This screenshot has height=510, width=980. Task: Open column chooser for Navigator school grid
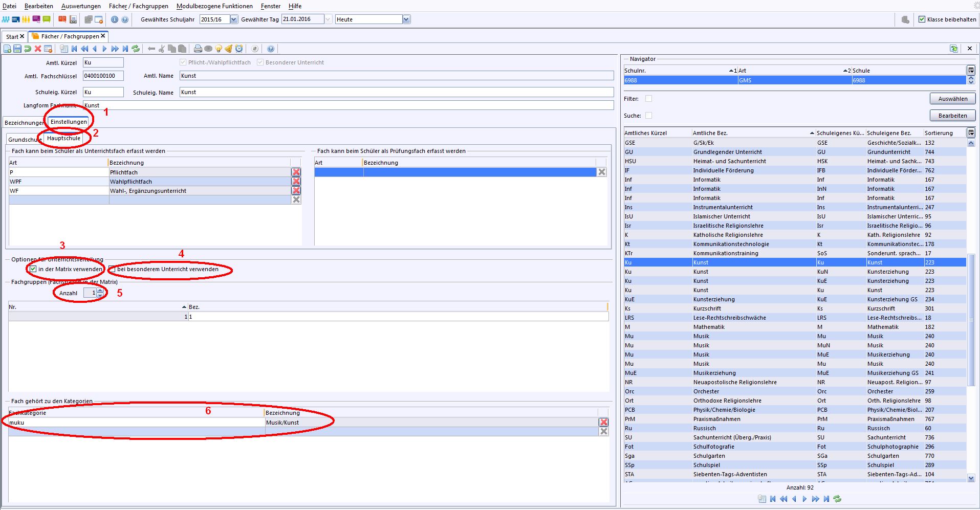coord(971,70)
